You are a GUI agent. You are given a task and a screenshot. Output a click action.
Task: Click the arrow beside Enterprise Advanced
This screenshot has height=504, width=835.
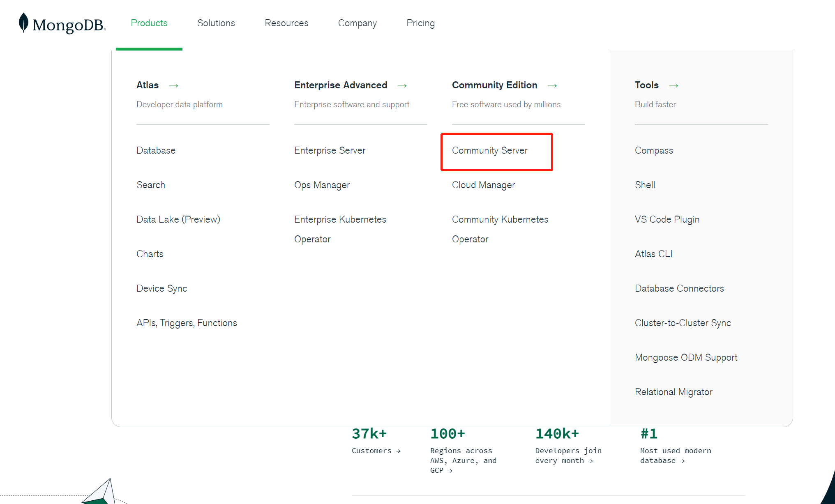pyautogui.click(x=402, y=85)
